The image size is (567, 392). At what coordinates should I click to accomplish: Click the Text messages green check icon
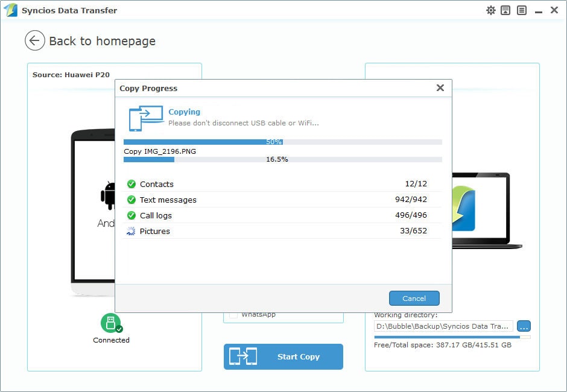tap(131, 200)
